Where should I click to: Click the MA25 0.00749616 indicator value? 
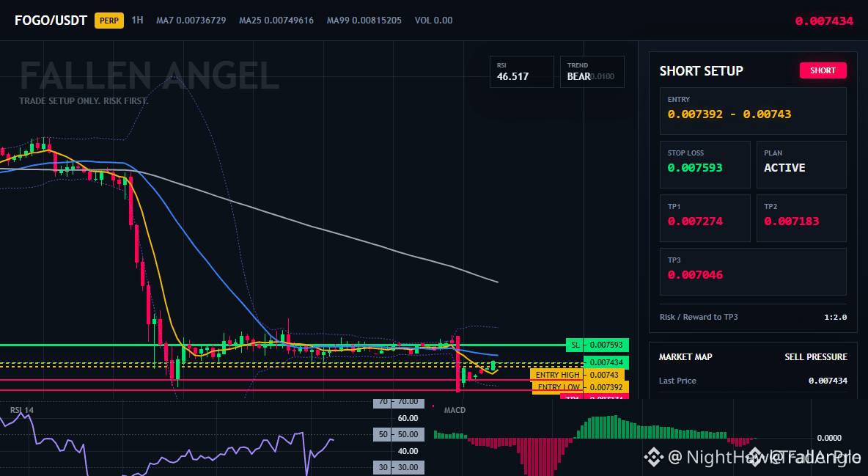point(276,21)
